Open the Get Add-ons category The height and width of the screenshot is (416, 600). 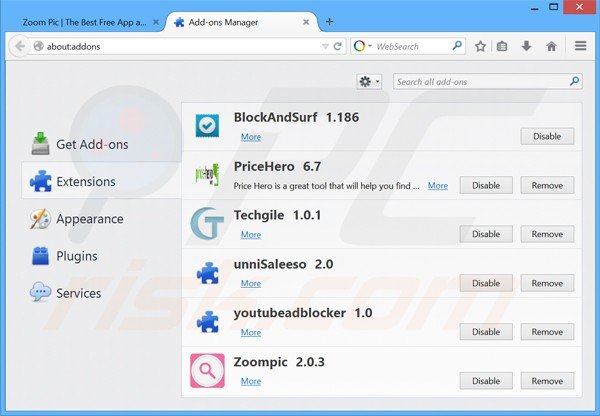click(x=101, y=144)
